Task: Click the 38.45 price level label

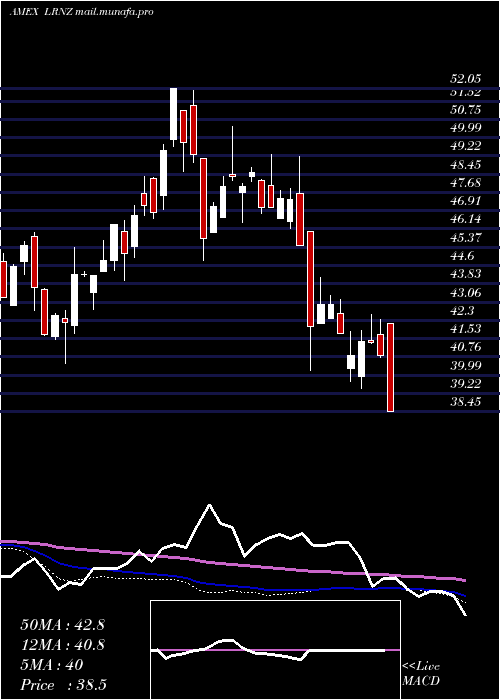Action: pyautogui.click(x=466, y=402)
